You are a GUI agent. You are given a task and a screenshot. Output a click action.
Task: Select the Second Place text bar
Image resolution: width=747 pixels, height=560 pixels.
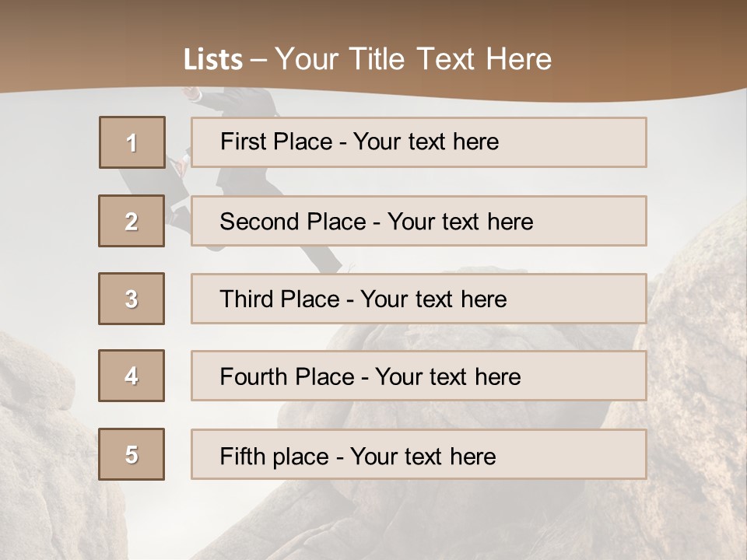[x=419, y=221]
